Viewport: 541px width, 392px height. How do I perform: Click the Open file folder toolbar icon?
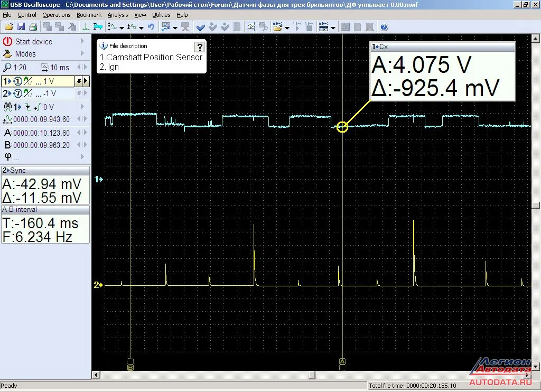(9, 27)
